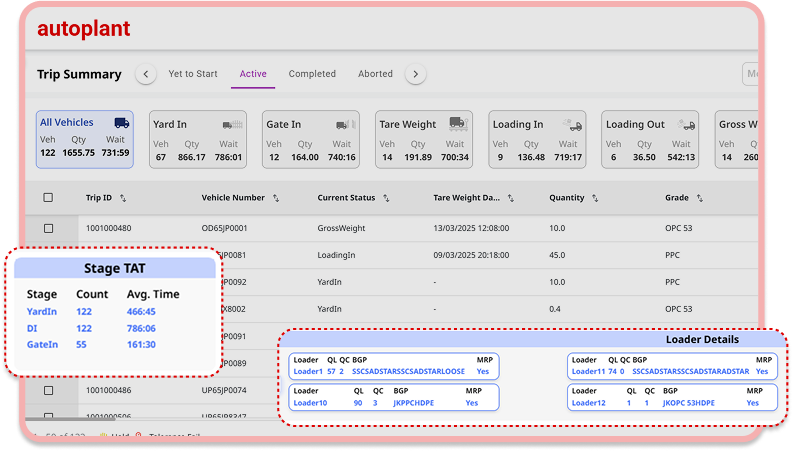
Task: Click the Loading Out truck icon
Action: [686, 125]
